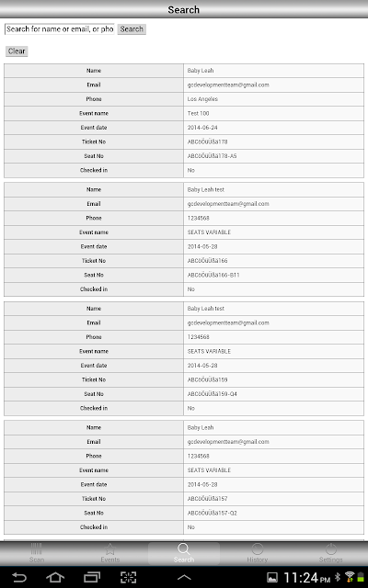Select the Test 100 event name cell
The height and width of the screenshot is (588, 368).
[x=273, y=113]
